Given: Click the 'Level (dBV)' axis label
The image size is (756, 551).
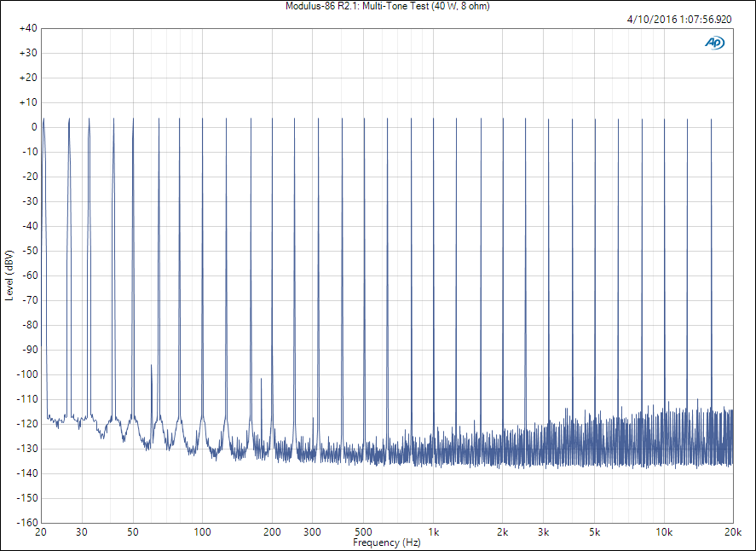Looking at the screenshot, I should (9, 275).
